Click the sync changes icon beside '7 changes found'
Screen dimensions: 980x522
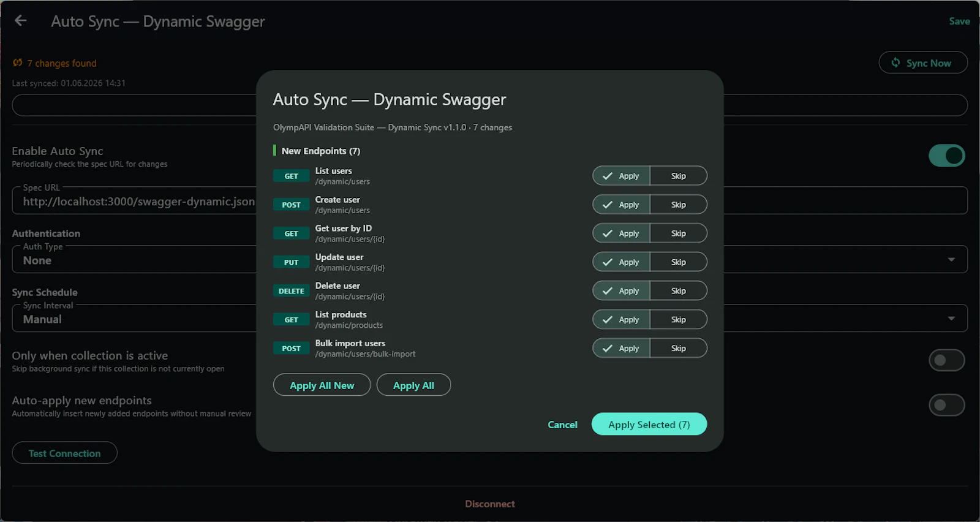pos(18,62)
